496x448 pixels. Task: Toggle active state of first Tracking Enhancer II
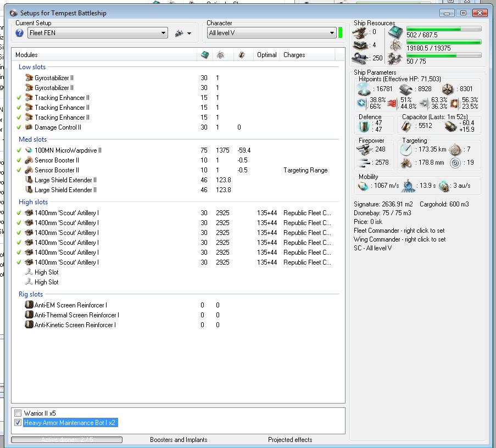19,97
